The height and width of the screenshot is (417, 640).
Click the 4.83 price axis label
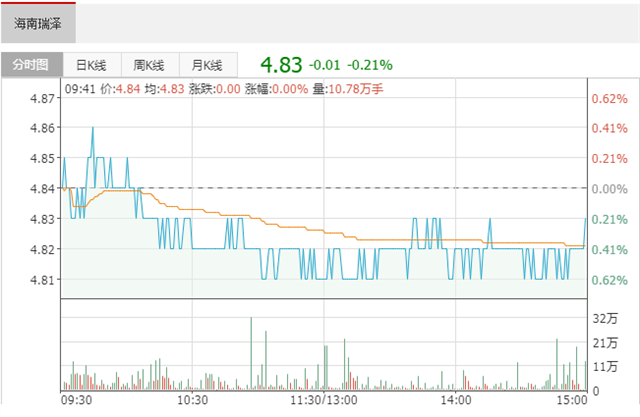tap(42, 219)
